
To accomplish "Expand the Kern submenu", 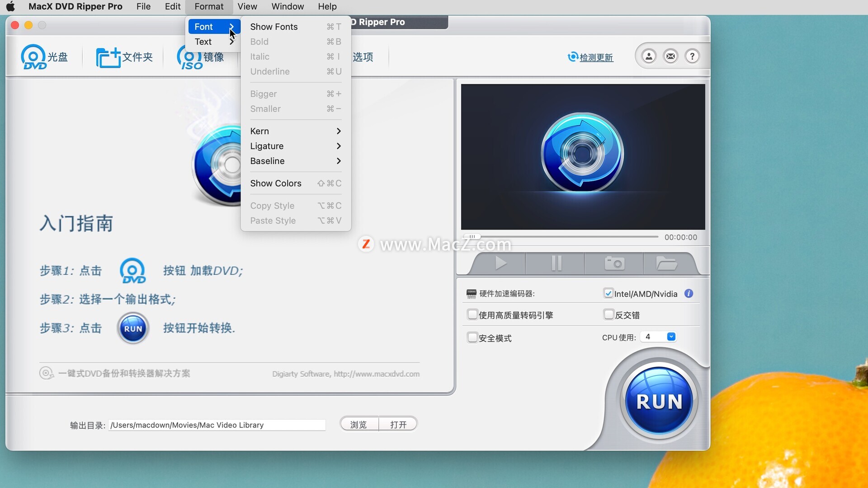I will coord(296,131).
